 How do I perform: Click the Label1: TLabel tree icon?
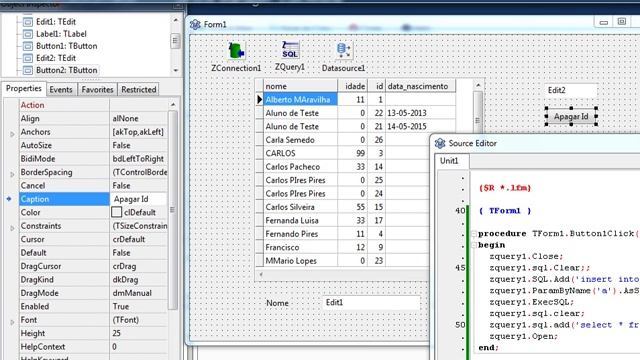(x=28, y=34)
